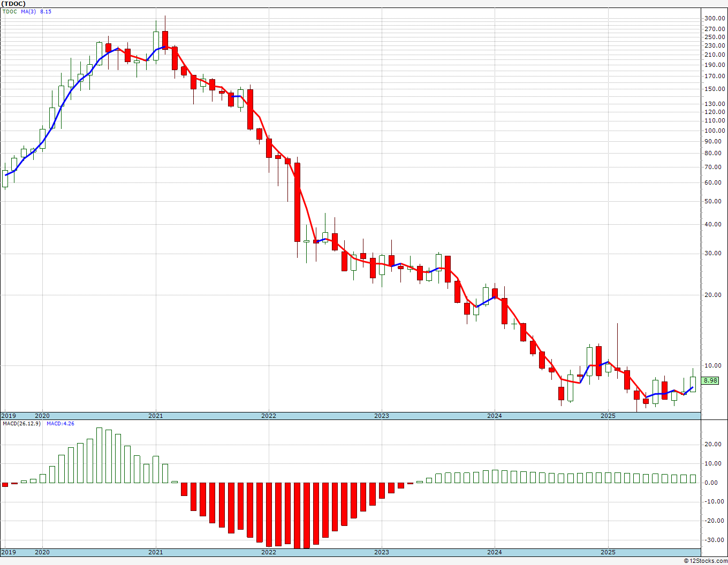Click the 110.00 price axis label

click(x=715, y=121)
